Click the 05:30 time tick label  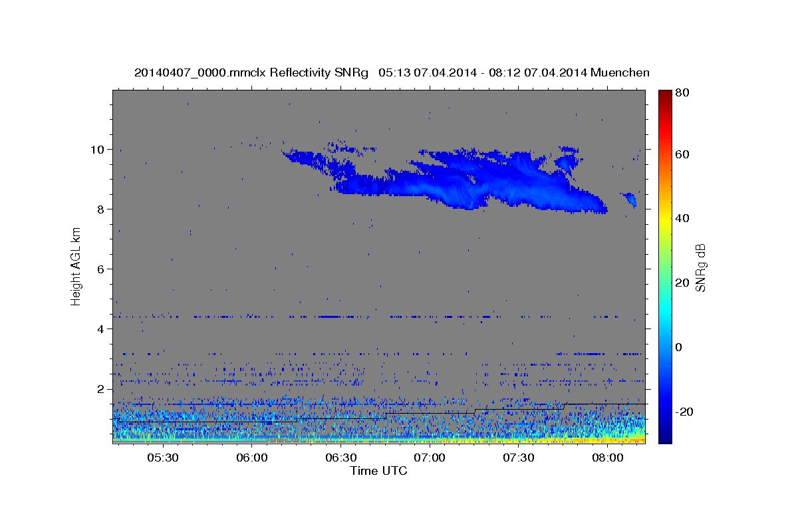(162, 458)
